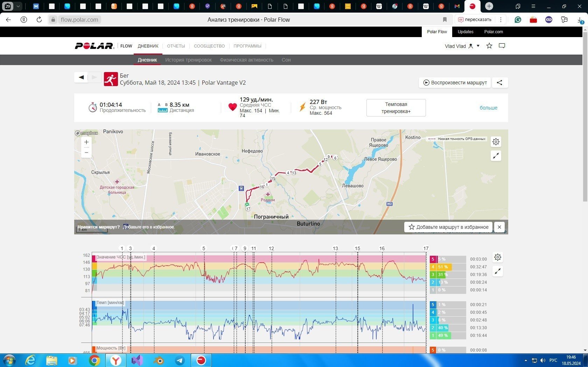Click the route start marker on the map

(247, 204)
